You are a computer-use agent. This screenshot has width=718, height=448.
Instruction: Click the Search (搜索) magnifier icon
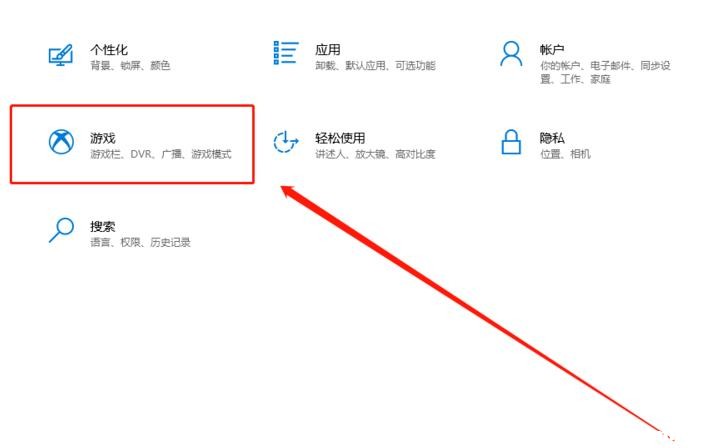pos(61,229)
